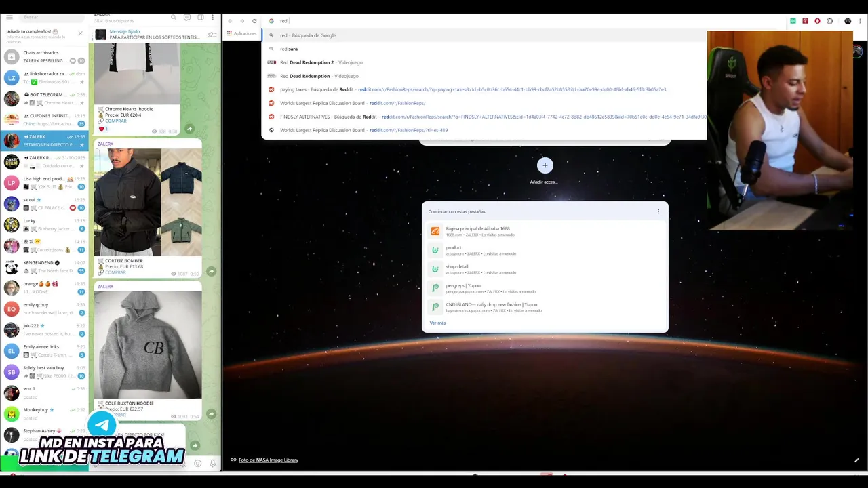Click COMPRAR link under Chrome Hearts hoodie
868x488 pixels.
[x=115, y=121]
